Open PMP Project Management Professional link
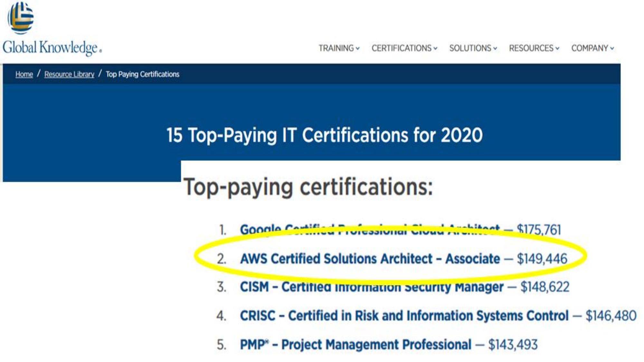 (355, 345)
